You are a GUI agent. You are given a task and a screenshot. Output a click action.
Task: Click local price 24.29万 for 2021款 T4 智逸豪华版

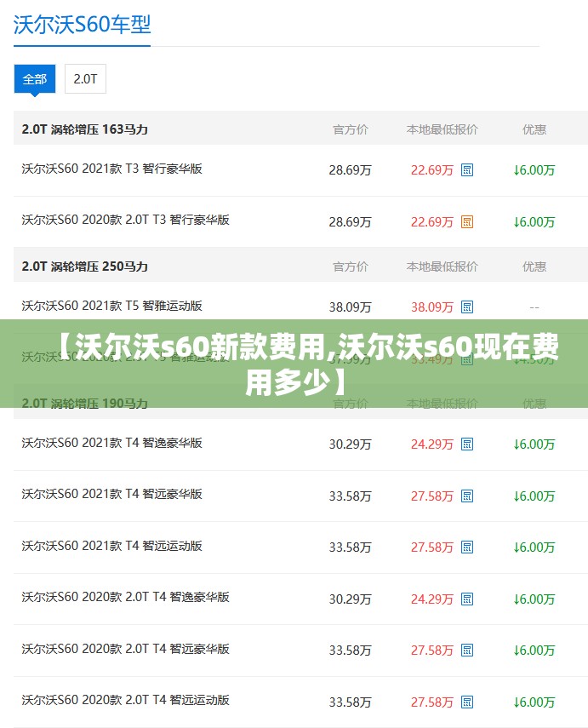432,444
